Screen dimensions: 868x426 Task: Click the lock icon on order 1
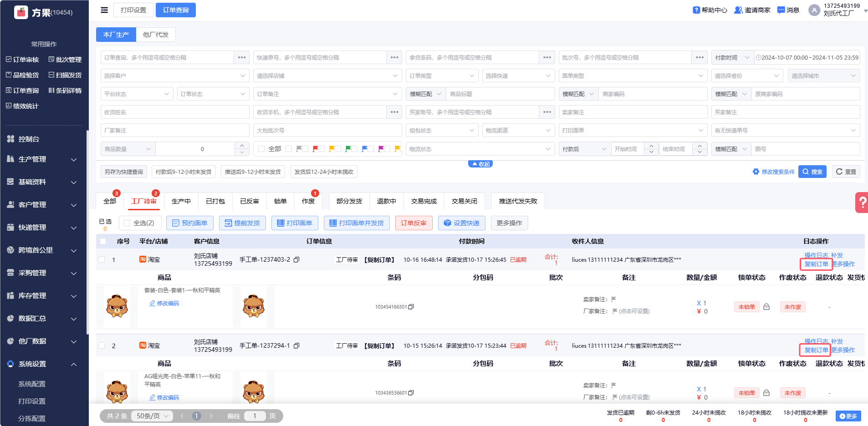(x=766, y=307)
